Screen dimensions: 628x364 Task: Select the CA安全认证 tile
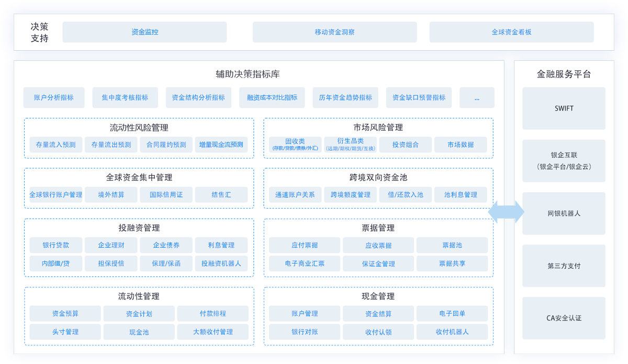coord(564,318)
